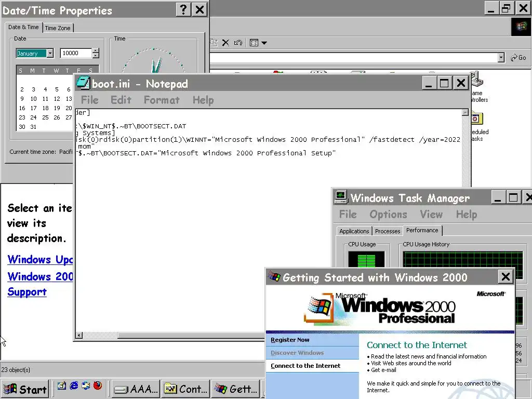Select Discover Windows in Getting Started
Viewport: 532px width, 399px height.
click(x=312, y=353)
